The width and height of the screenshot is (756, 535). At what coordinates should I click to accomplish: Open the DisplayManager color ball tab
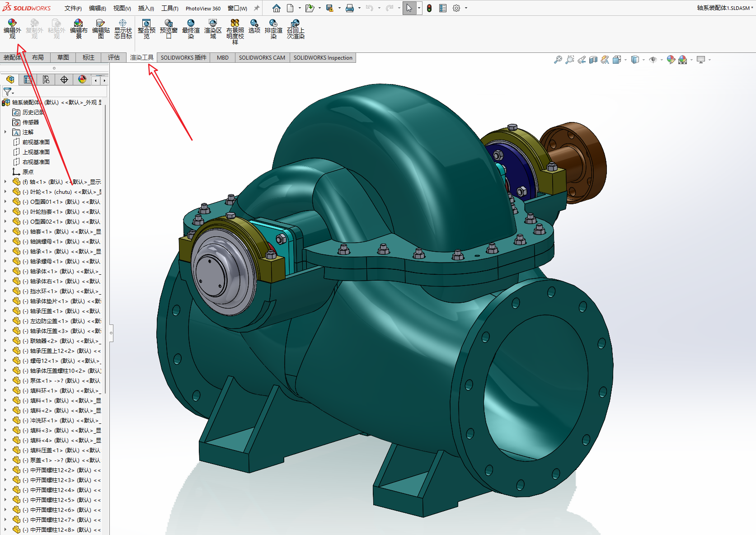pyautogui.click(x=82, y=80)
